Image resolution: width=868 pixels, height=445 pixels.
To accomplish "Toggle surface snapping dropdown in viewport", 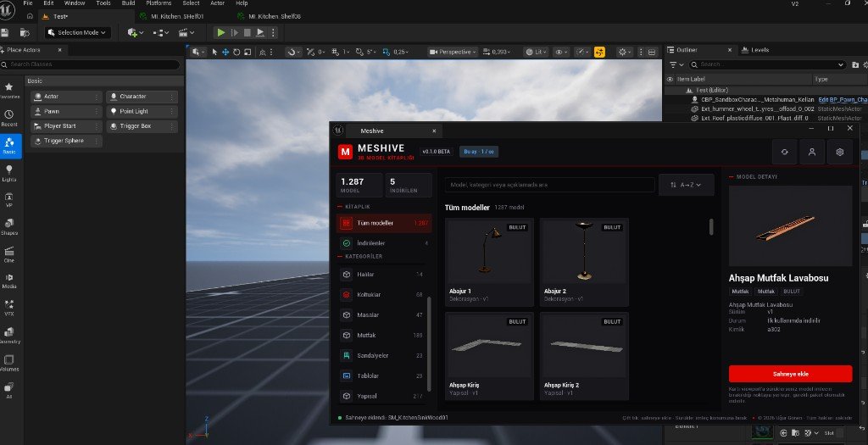I will pyautogui.click(x=294, y=52).
